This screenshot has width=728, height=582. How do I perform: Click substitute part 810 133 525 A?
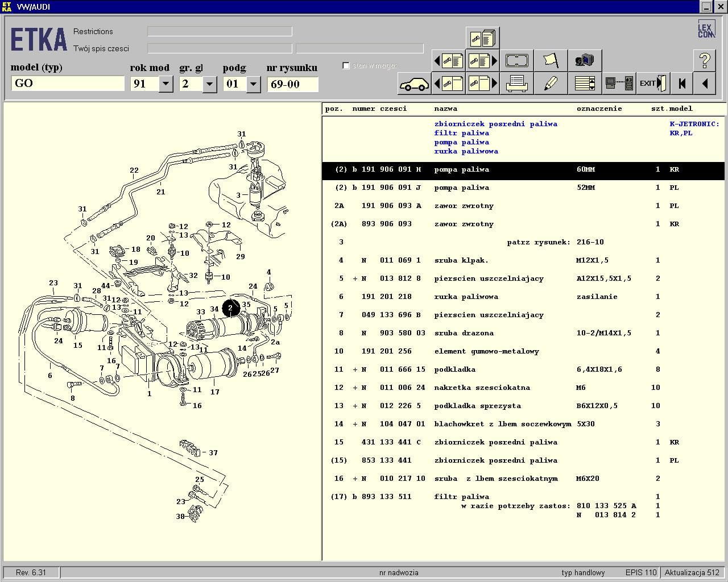coord(606,506)
